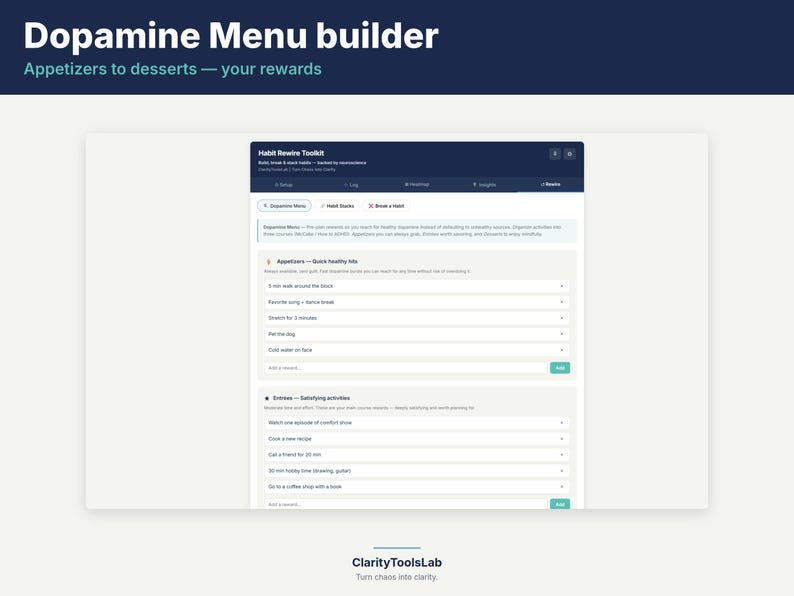This screenshot has width=794, height=596.
Task: Select the Rewire tab
Action: pos(550,184)
